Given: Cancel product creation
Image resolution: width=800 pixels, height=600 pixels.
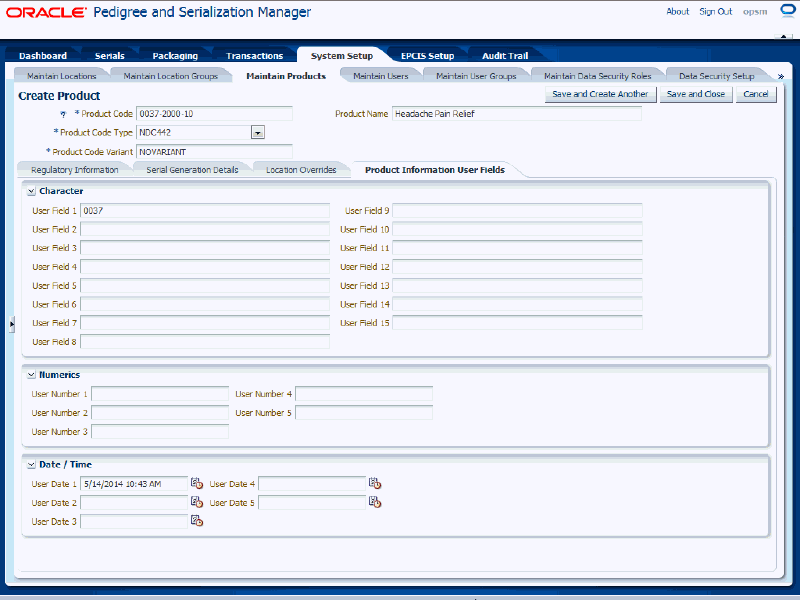Looking at the screenshot, I should click(x=756, y=94).
